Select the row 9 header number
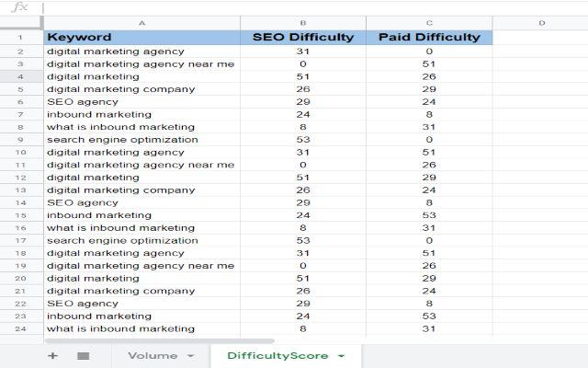This screenshot has height=368, width=588. tap(20, 140)
